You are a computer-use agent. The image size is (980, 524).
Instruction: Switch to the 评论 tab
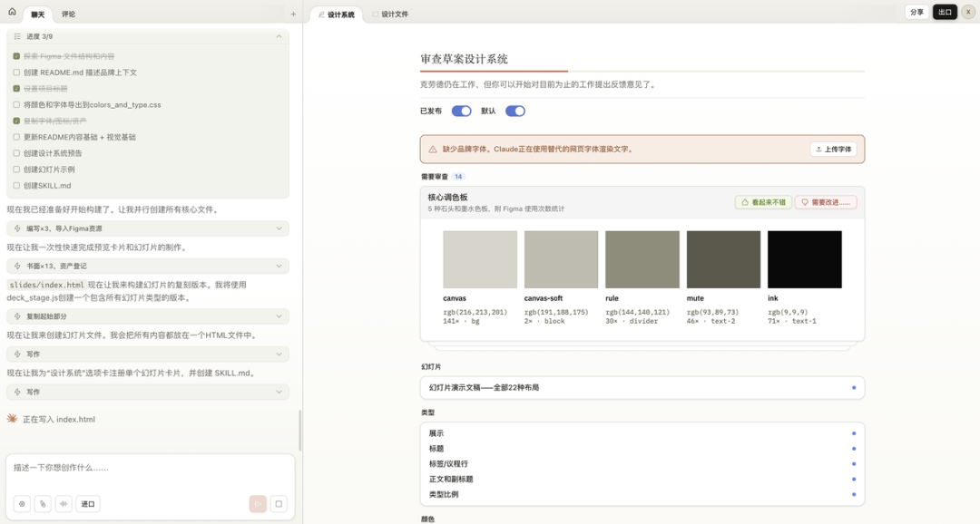coord(69,15)
